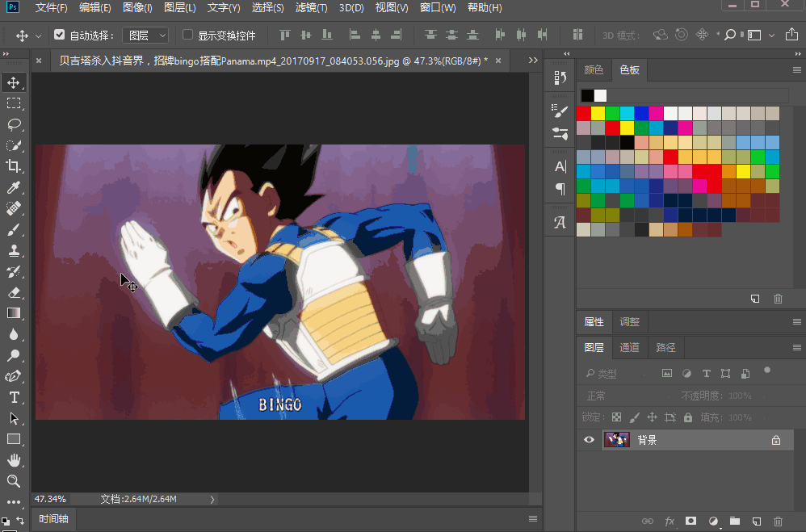The image size is (806, 532).
Task: Select the Clone Stamp tool
Action: point(14,250)
